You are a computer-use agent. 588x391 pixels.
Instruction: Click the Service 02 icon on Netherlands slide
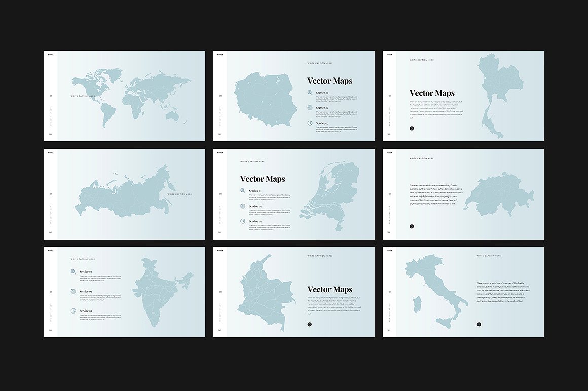[x=243, y=206]
